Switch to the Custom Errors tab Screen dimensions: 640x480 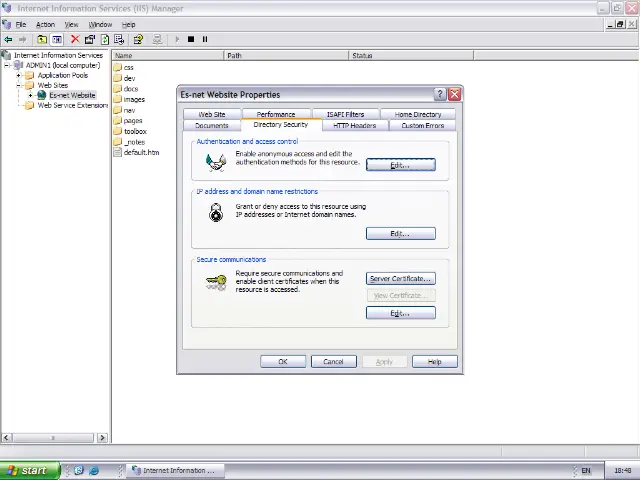[423, 125]
